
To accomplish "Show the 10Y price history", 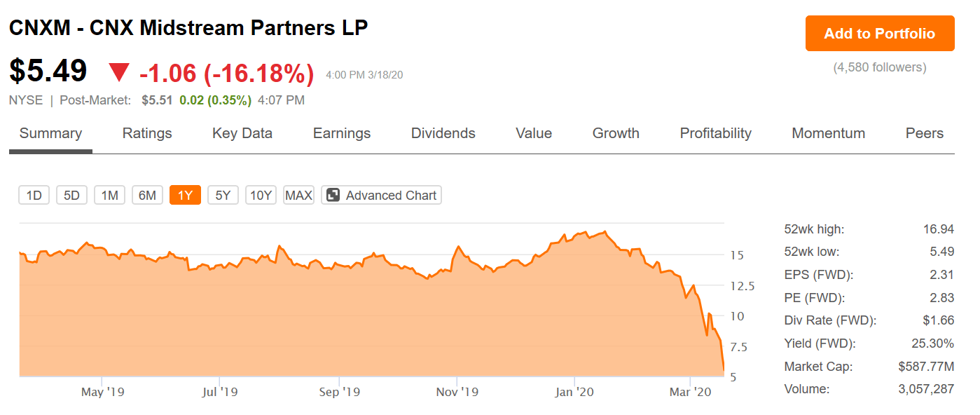I will pyautogui.click(x=261, y=196).
